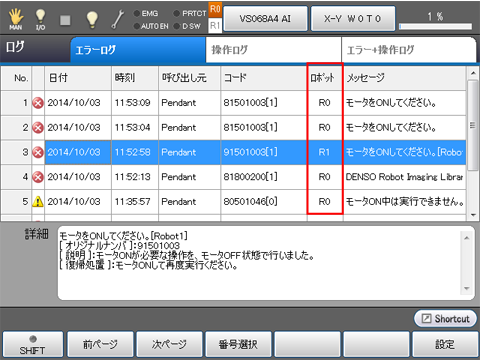Viewport: 481px width, 360px height.
Task: Click the DENSO Robot Imaging Library message
Action: [x=404, y=177]
